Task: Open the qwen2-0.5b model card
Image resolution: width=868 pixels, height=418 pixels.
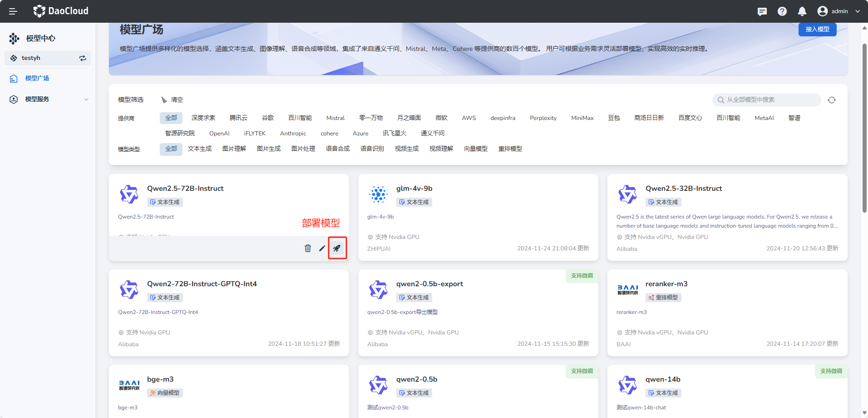Action: [x=478, y=391]
